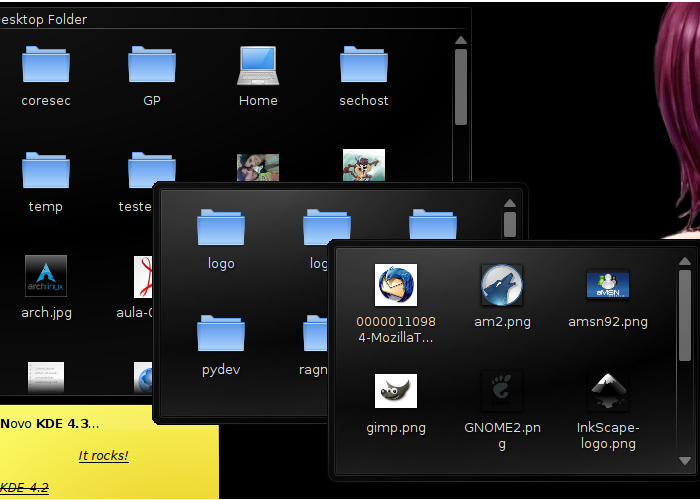Click the 'temp' folder label

[x=46, y=207]
